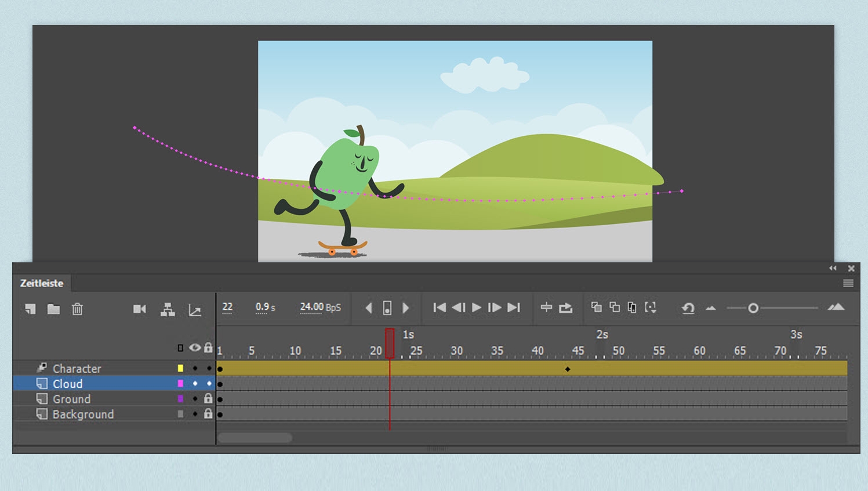This screenshot has width=868, height=491.
Task: Lock all layers via header padlock
Action: 208,348
